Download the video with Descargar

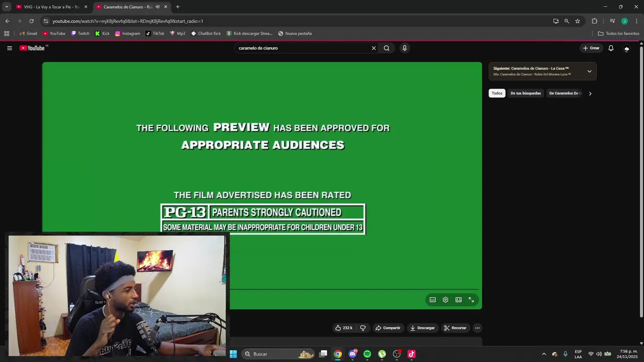tap(422, 328)
